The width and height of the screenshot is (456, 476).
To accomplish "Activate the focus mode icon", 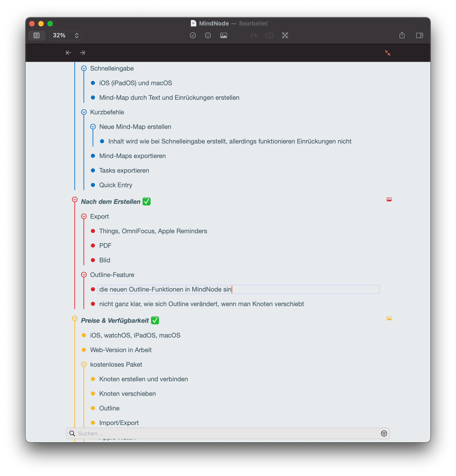I will click(285, 36).
